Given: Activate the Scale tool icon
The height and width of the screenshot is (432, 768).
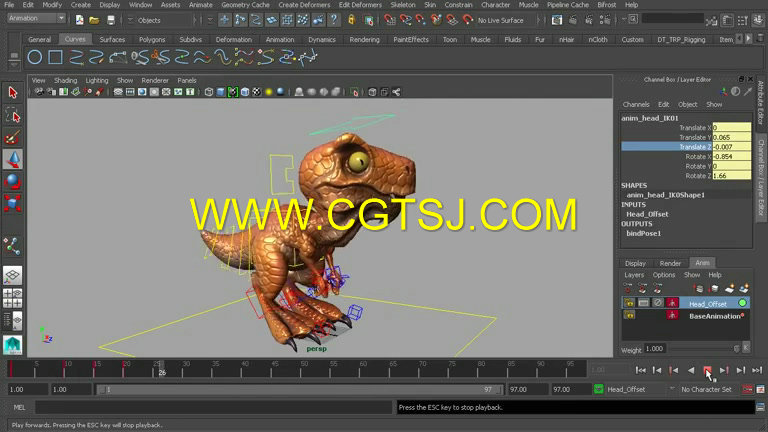Looking at the screenshot, I should (x=13, y=203).
